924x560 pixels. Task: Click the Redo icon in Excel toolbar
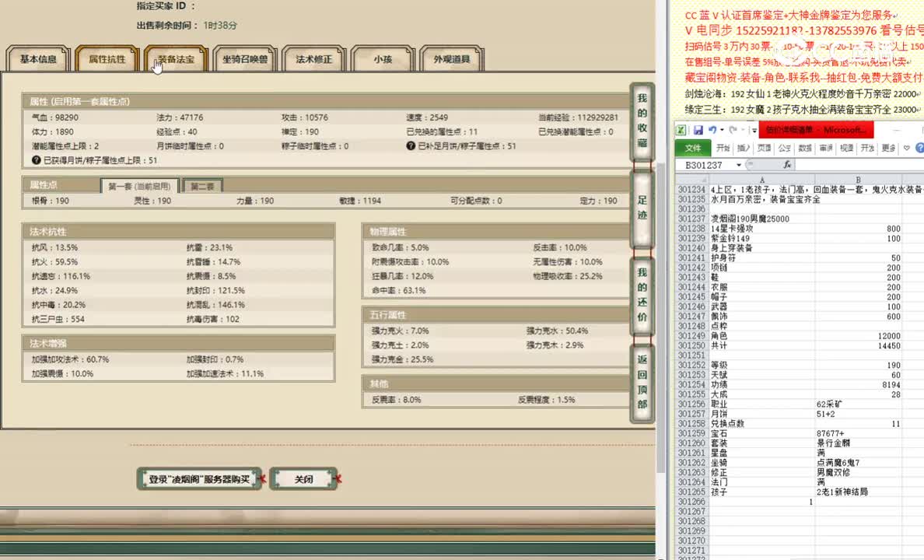point(733,130)
